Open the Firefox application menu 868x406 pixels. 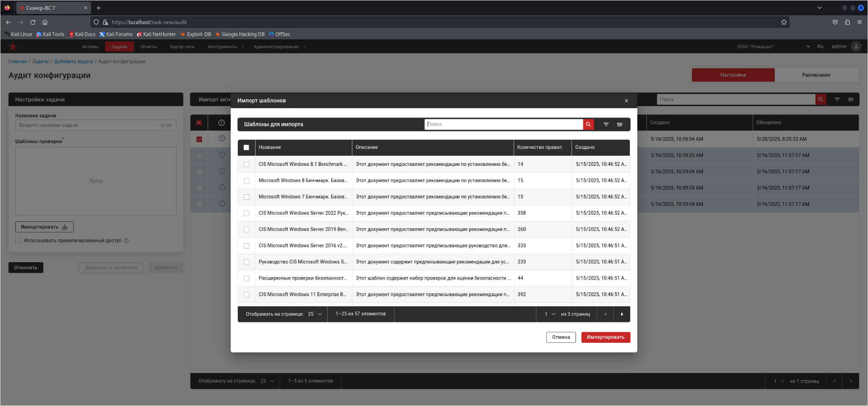tap(860, 22)
